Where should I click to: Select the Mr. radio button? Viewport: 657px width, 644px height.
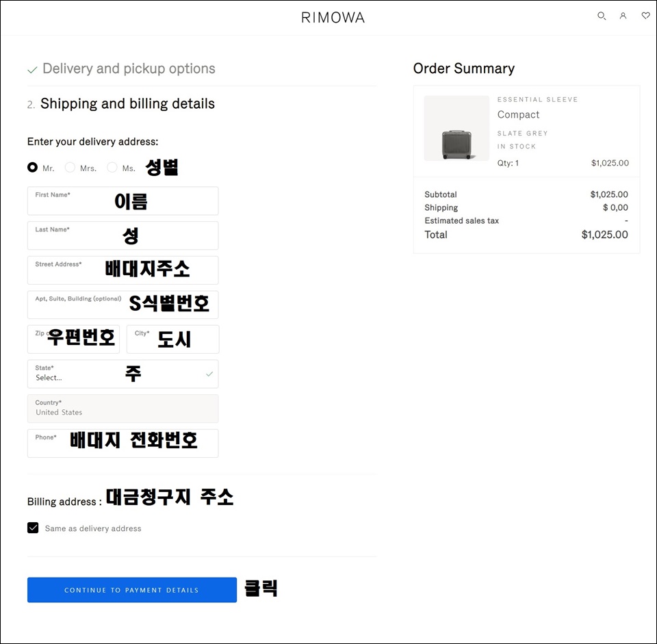tap(32, 168)
